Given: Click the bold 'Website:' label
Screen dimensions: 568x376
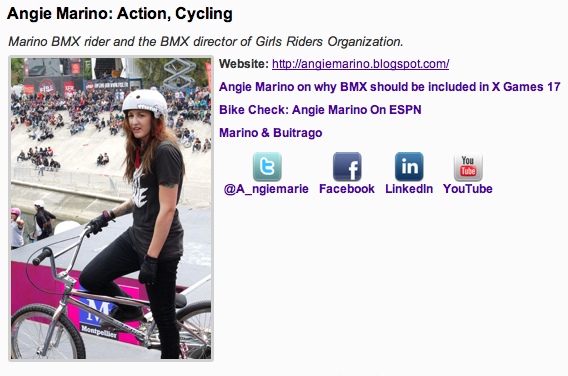Looking at the screenshot, I should [x=244, y=64].
